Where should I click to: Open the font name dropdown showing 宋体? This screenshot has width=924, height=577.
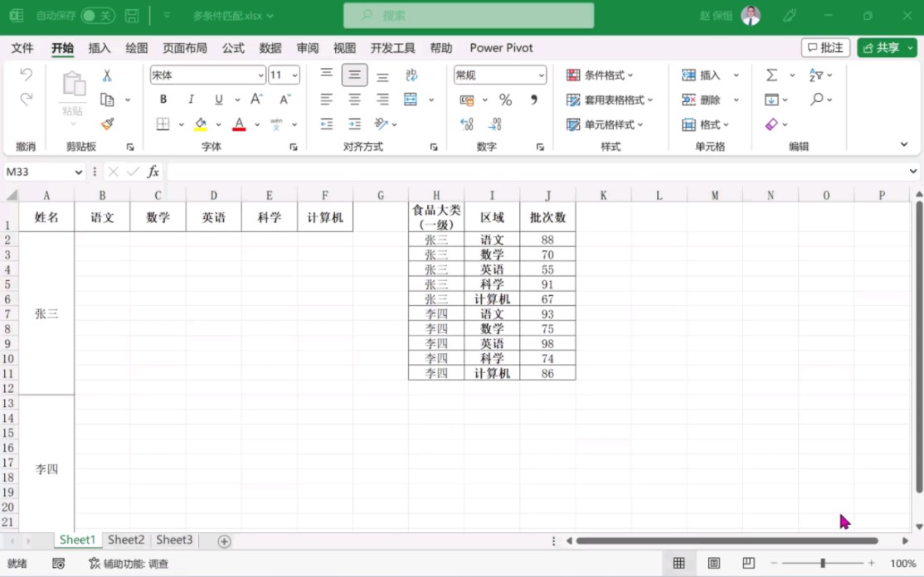click(x=204, y=75)
